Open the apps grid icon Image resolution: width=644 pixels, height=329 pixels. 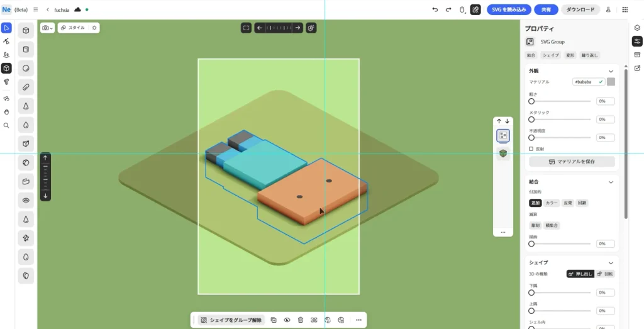coord(625,9)
